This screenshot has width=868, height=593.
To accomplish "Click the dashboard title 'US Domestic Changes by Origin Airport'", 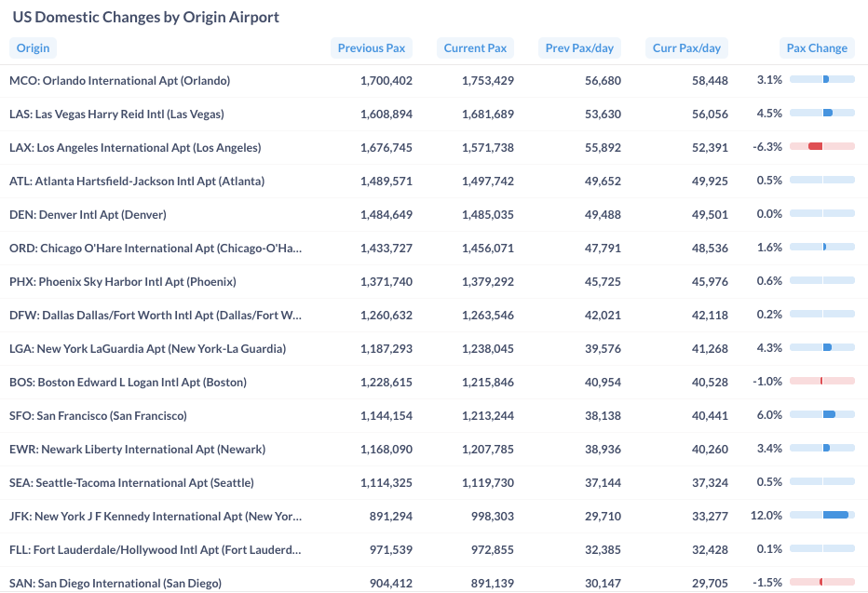I will coord(145,17).
